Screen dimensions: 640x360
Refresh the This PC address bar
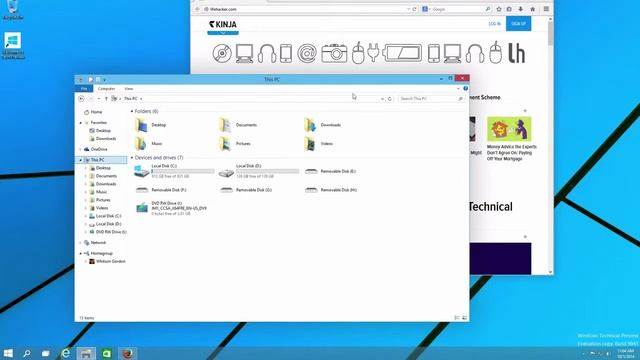[x=390, y=99]
